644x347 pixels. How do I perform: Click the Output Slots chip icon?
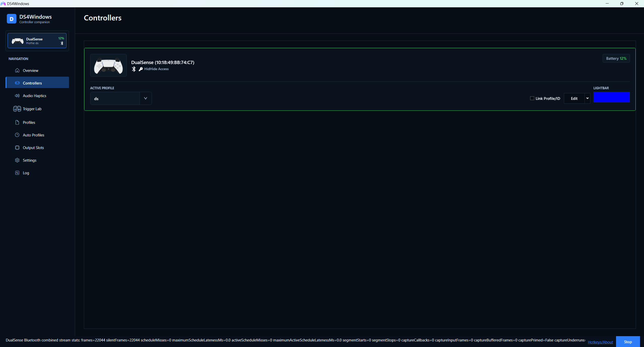click(17, 148)
